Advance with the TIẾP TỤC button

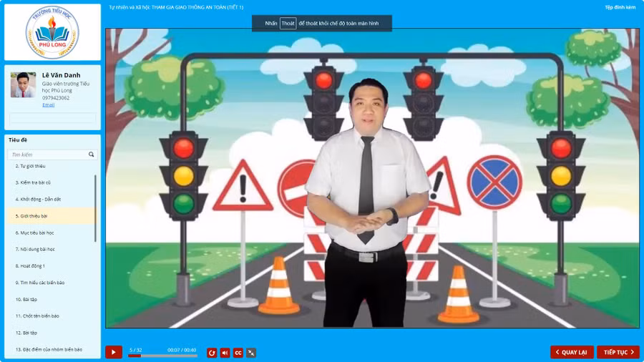[618, 352]
